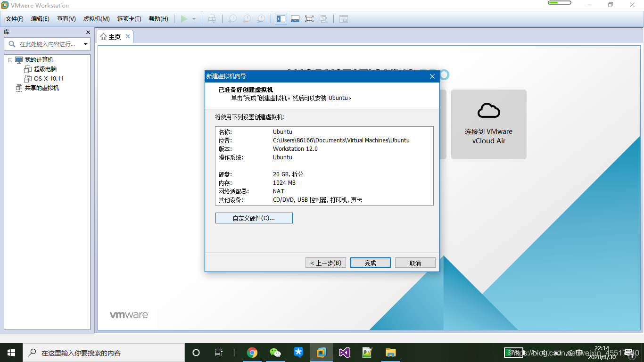644x362 pixels.
Task: Open WeChat from the taskbar
Action: [x=275, y=353]
